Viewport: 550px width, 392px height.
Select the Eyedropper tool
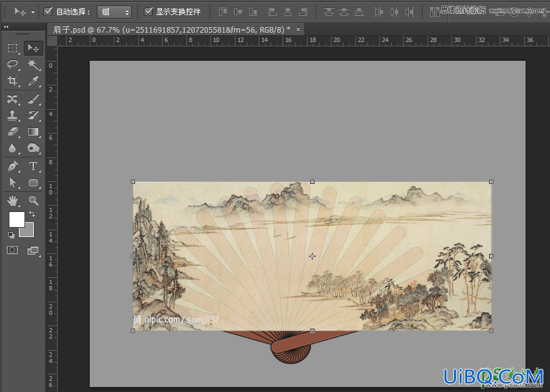[33, 81]
